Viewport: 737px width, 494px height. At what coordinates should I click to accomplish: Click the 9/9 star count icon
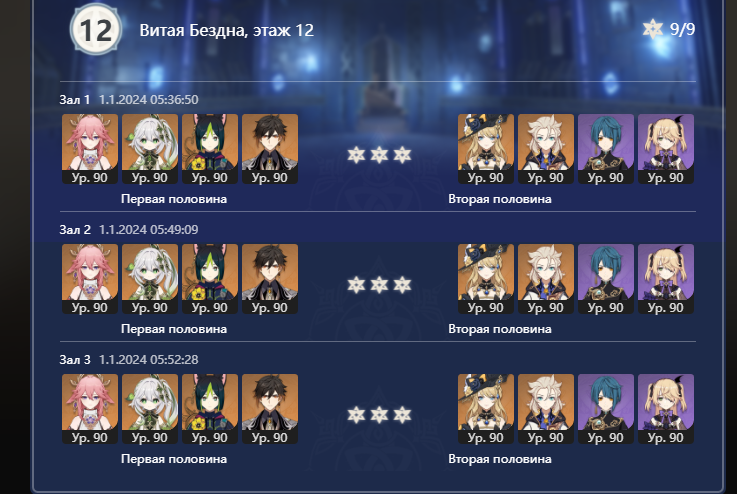point(652,29)
